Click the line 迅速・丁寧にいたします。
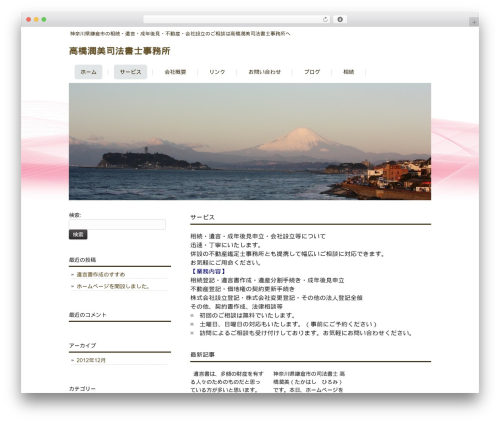 click(226, 245)
